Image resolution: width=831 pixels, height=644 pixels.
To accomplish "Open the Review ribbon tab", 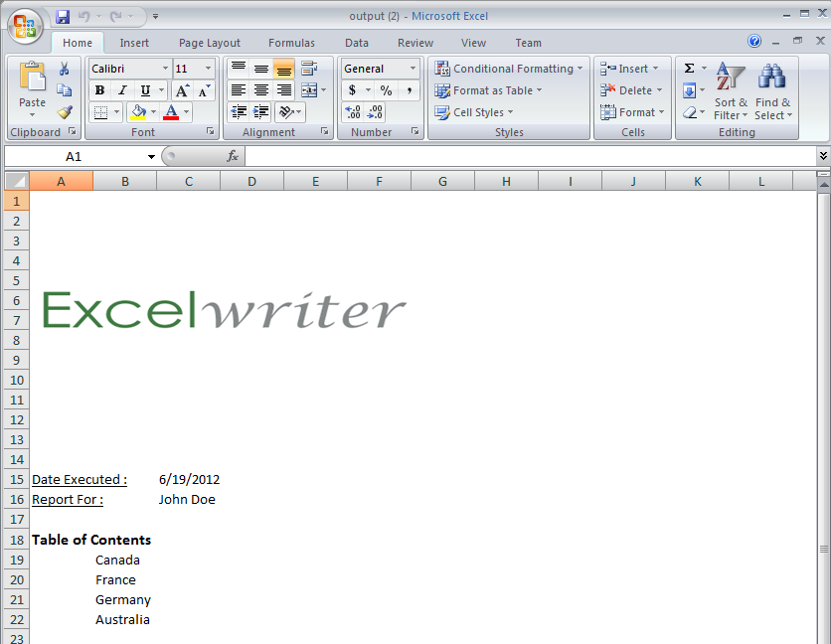I will [x=415, y=43].
